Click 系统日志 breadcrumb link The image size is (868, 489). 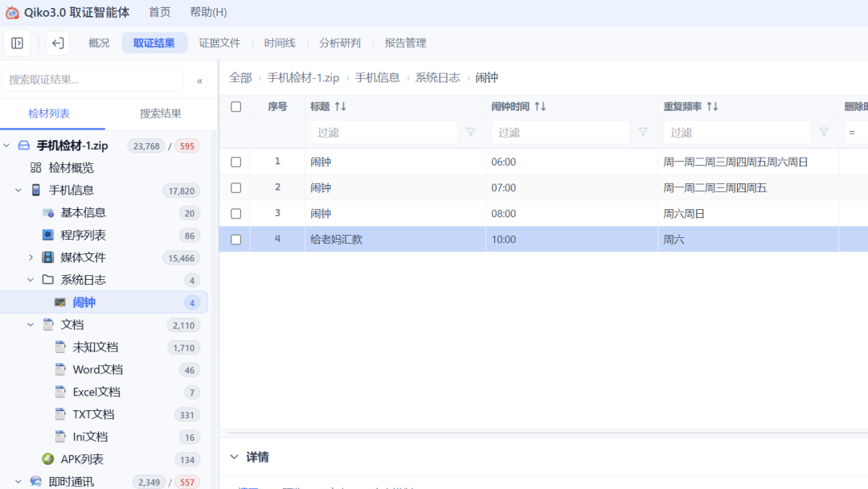pyautogui.click(x=438, y=77)
